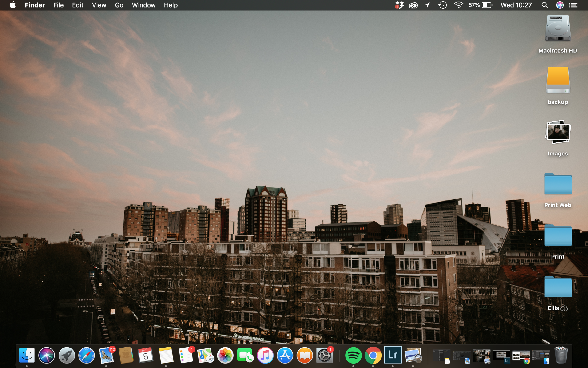This screenshot has width=588, height=368.
Task: Restore minimized Chrome window from Dock
Action: [521, 357]
